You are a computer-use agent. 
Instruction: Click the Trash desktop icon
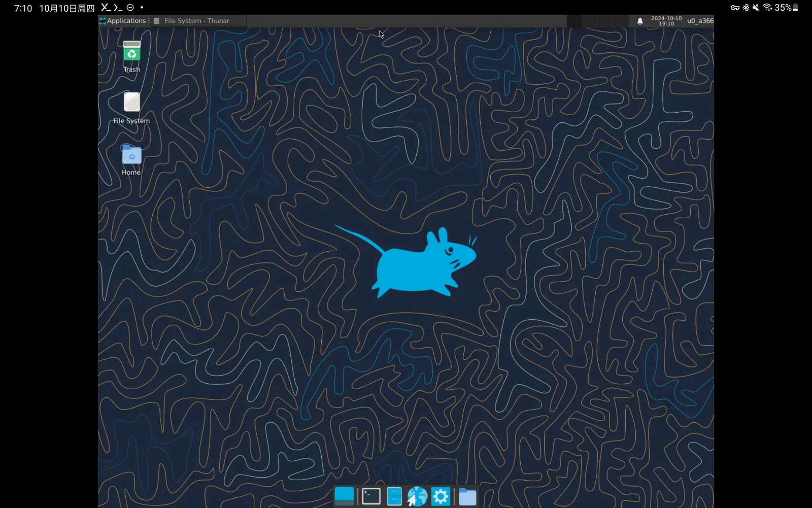coord(131,52)
